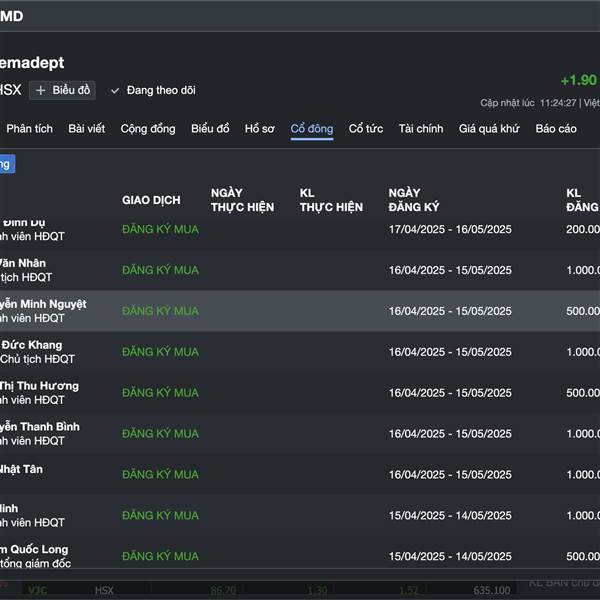The height and width of the screenshot is (600, 600).
Task: Click ĐĂNG KÝ MUA in Đức Khang row
Action: coord(160,352)
